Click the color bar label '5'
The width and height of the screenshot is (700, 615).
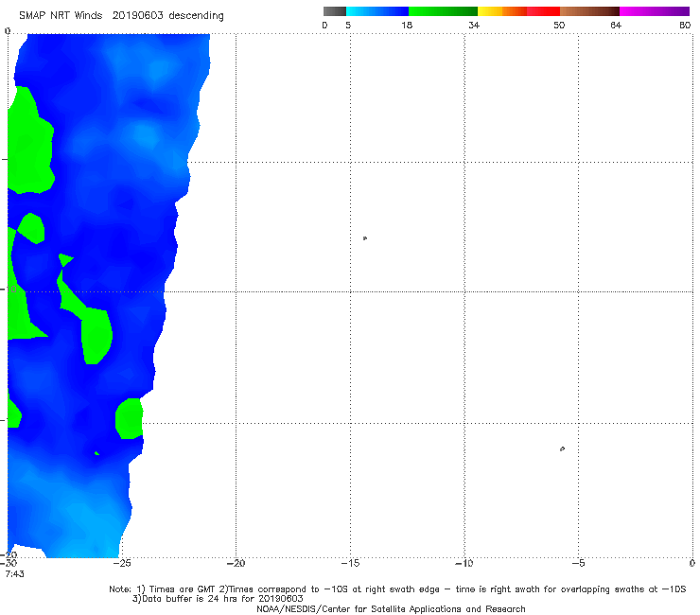pos(348,25)
